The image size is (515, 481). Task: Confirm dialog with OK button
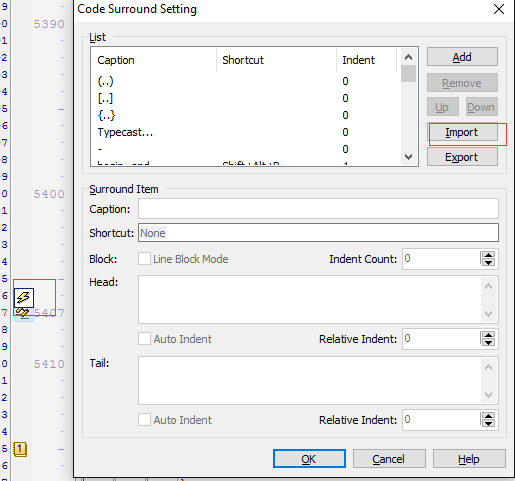pos(309,459)
